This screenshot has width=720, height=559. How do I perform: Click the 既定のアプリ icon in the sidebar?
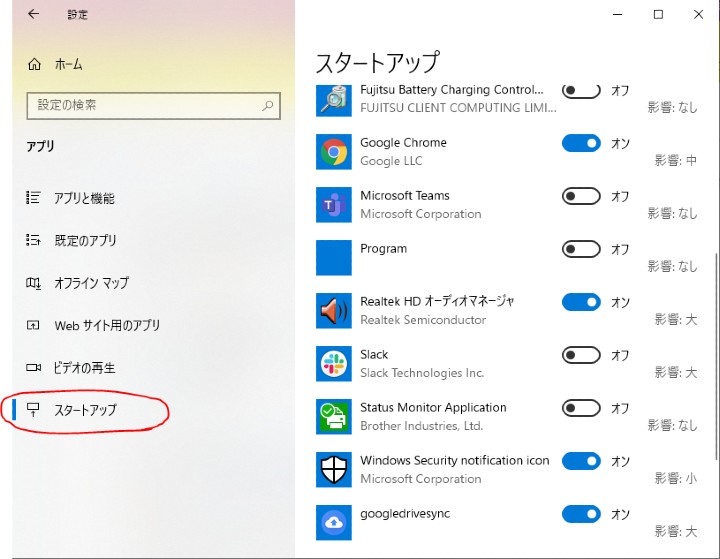[x=33, y=240]
